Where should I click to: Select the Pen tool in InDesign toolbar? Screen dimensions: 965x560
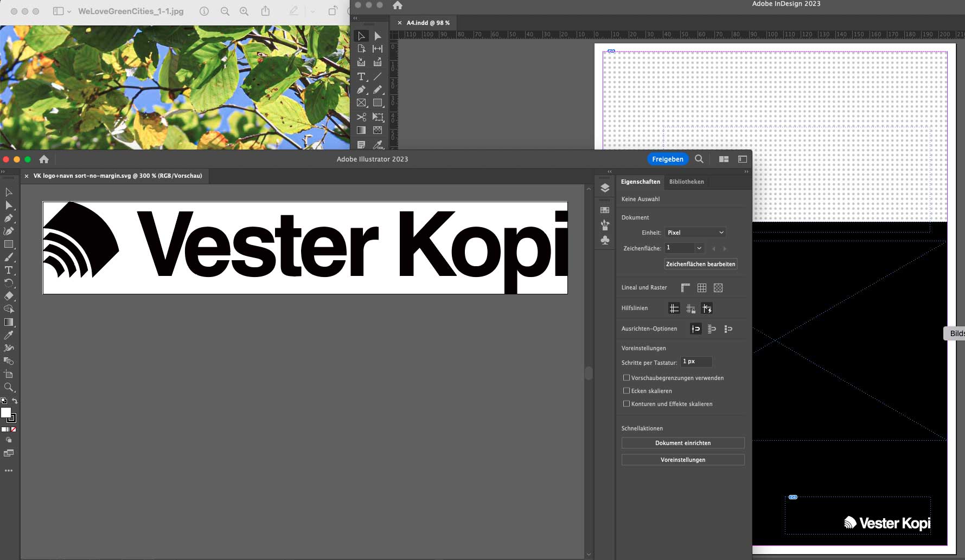point(361,90)
